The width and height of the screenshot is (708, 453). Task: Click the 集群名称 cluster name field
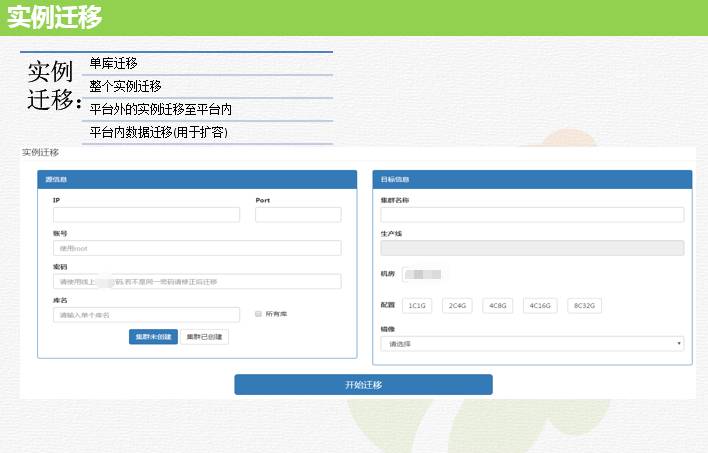tap(532, 215)
